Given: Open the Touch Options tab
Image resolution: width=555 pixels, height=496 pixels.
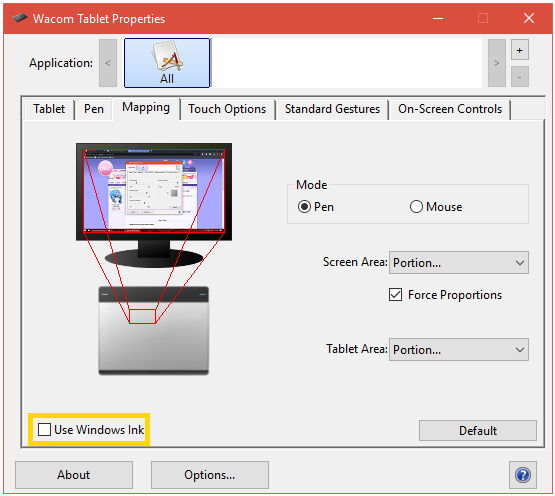Looking at the screenshot, I should [227, 109].
